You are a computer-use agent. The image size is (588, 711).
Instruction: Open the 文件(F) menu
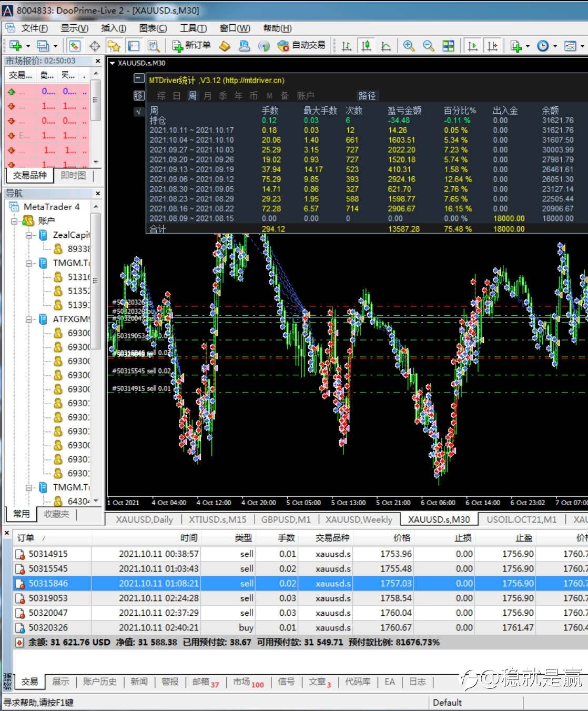34,28
